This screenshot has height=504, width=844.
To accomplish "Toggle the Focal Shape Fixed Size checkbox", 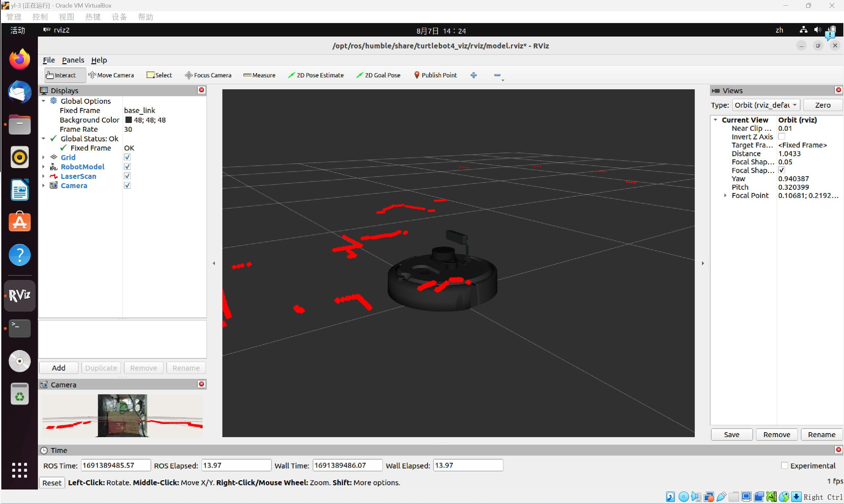I will tap(781, 170).
